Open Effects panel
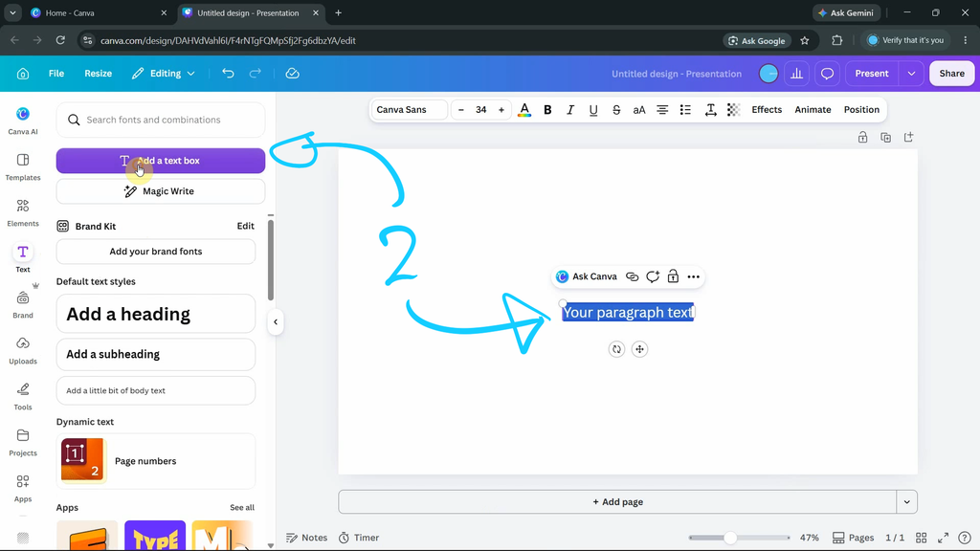Viewport: 980px width, 551px height. (767, 110)
